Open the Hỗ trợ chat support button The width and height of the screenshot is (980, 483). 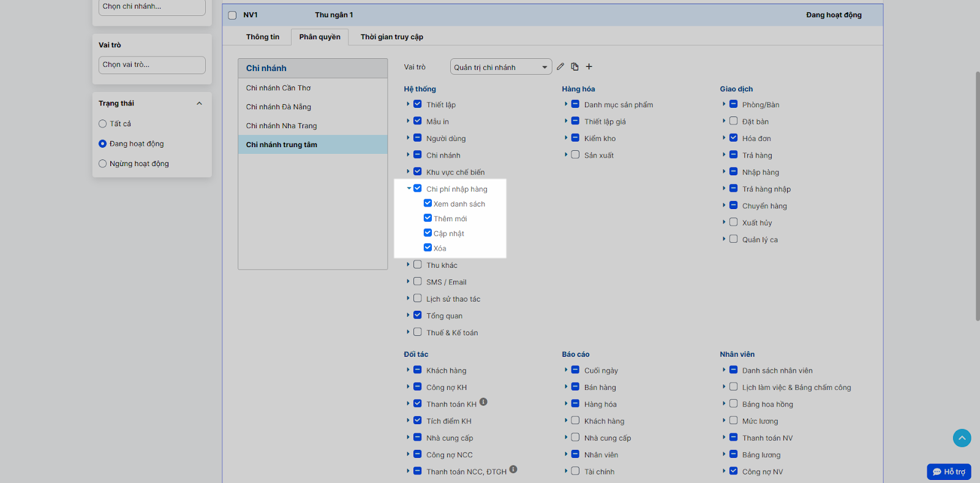click(949, 471)
